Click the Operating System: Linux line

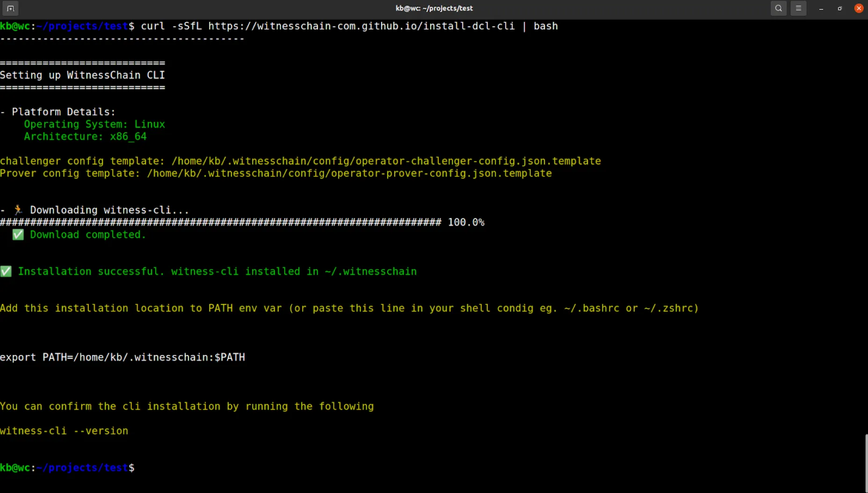coord(94,124)
